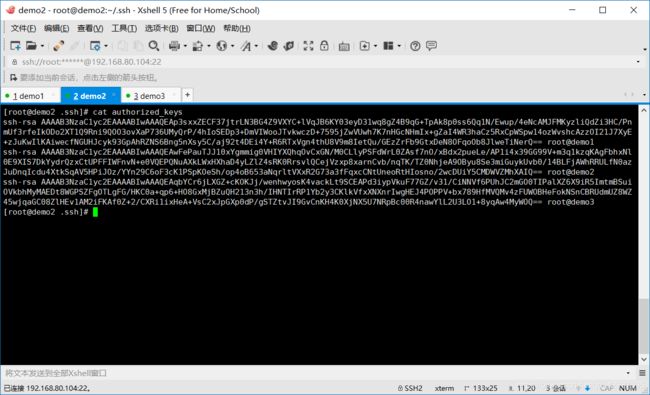Image resolution: width=650 pixels, height=395 pixels.
Task: Open the 查看(V) menu
Action: (90, 28)
